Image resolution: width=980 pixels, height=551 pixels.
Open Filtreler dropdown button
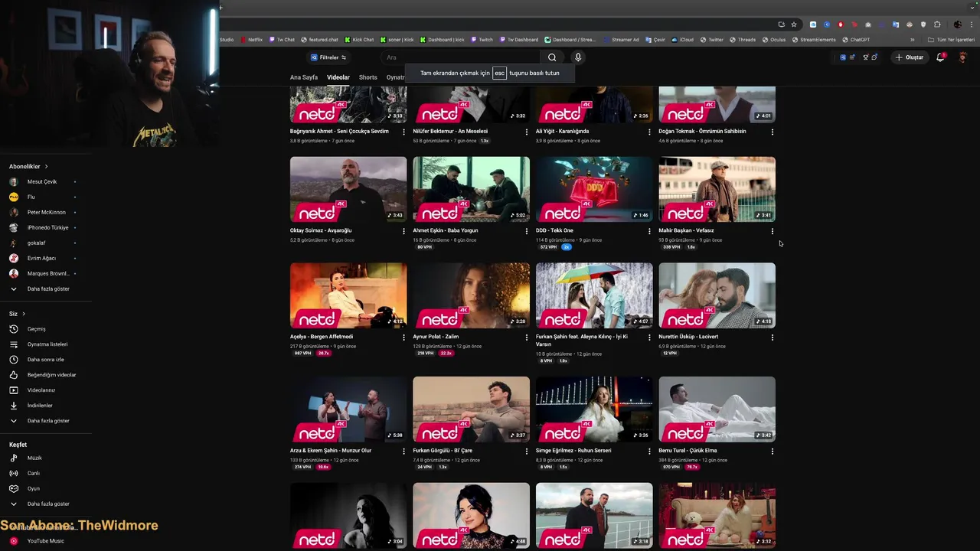328,57
